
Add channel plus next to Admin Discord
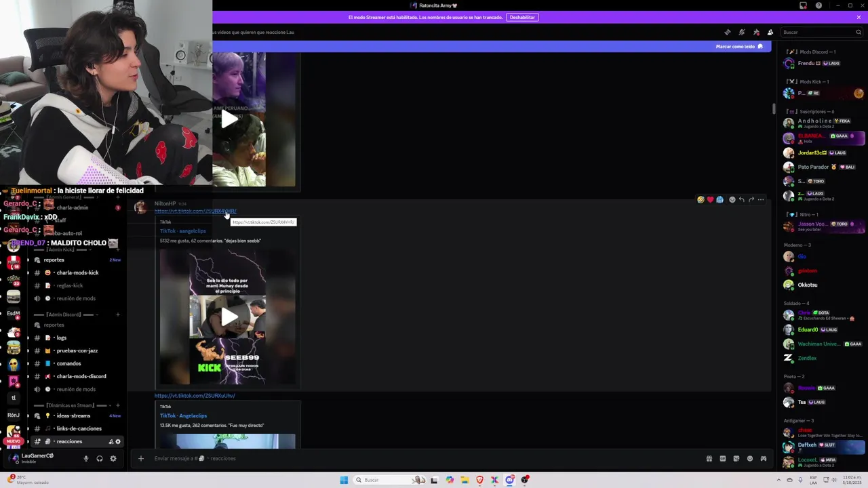118,314
